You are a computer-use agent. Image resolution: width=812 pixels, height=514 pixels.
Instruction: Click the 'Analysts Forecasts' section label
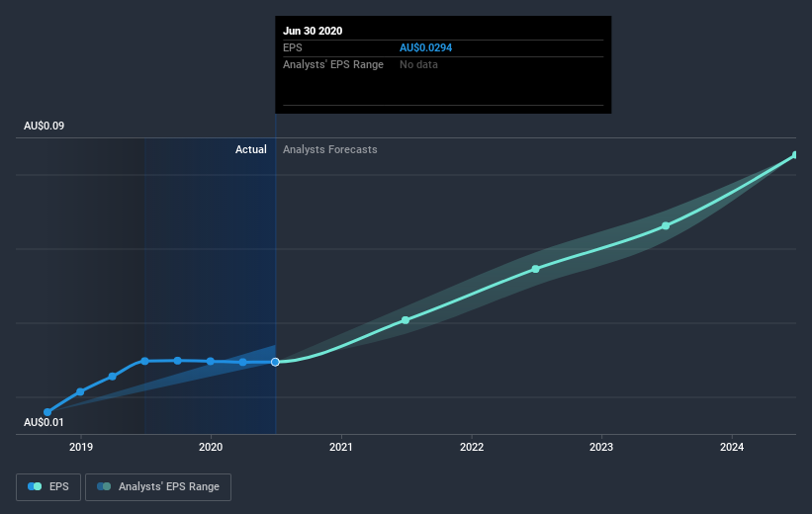[x=330, y=149]
